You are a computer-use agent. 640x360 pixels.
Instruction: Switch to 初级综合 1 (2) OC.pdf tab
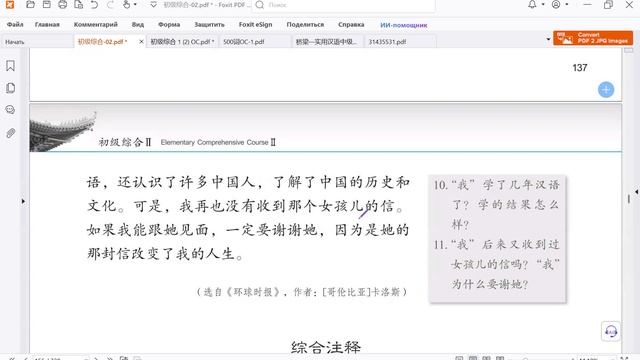point(182,42)
